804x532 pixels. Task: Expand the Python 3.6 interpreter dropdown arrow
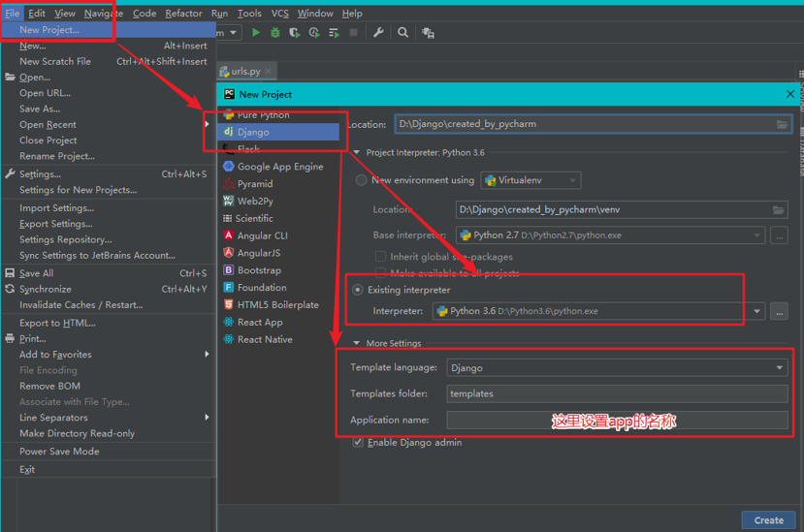coord(756,311)
